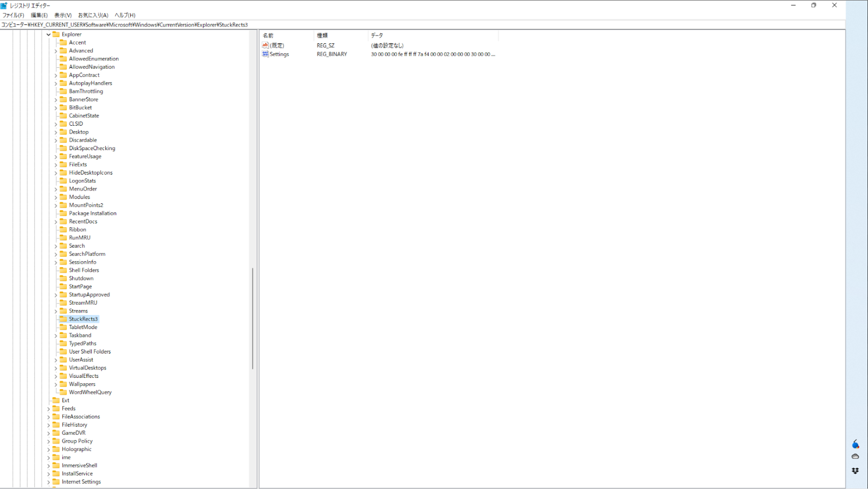
Task: Select the StartupApproved key
Action: pos(90,295)
